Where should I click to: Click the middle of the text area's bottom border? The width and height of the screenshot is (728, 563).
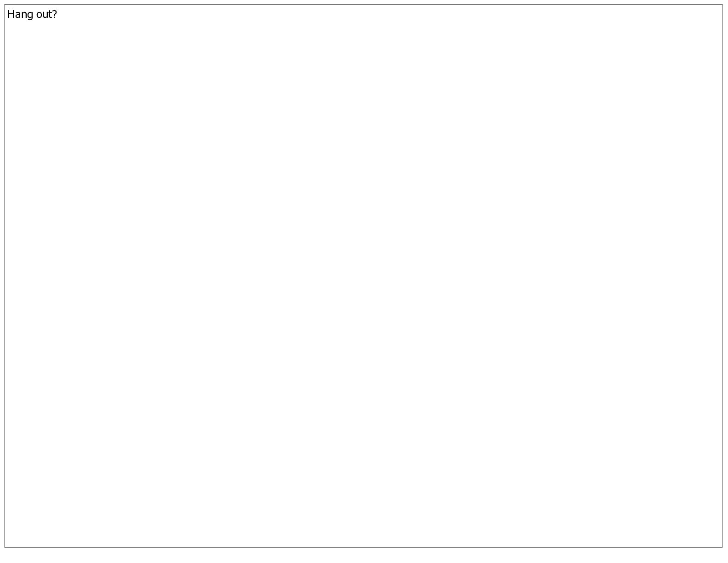coord(364,547)
